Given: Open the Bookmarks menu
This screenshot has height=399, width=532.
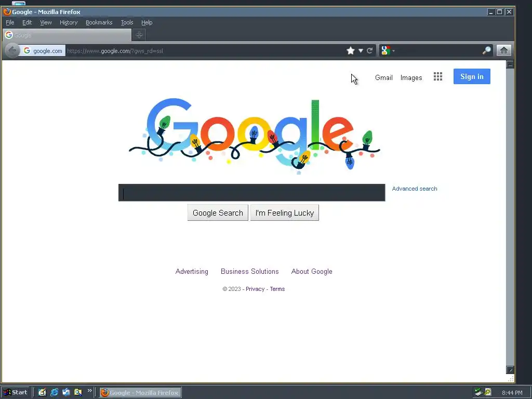Looking at the screenshot, I should point(99,22).
